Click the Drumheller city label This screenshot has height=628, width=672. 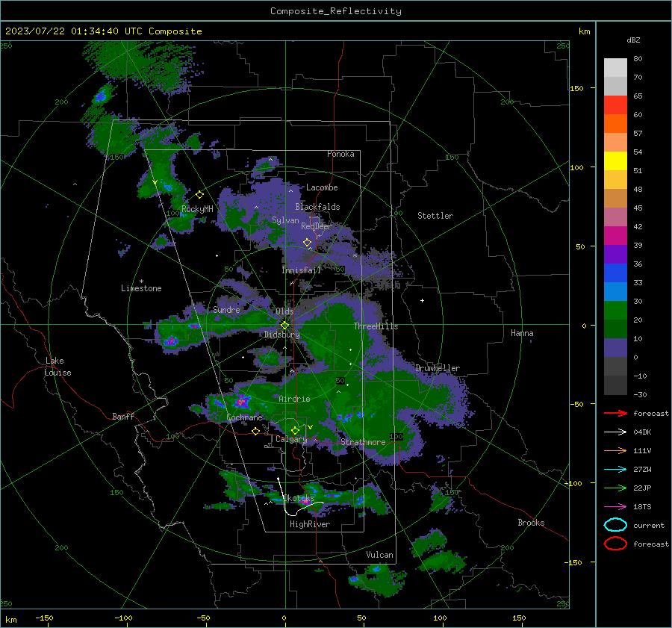[438, 368]
